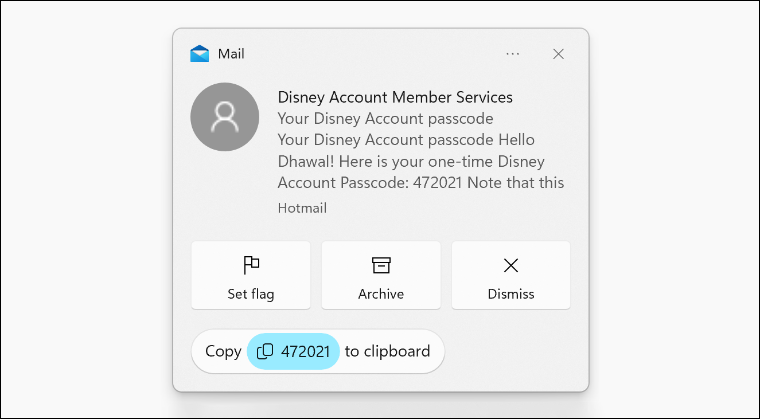Open the email from Disney Account Member Services
Image resolution: width=760 pixels, height=419 pixels.
point(395,97)
